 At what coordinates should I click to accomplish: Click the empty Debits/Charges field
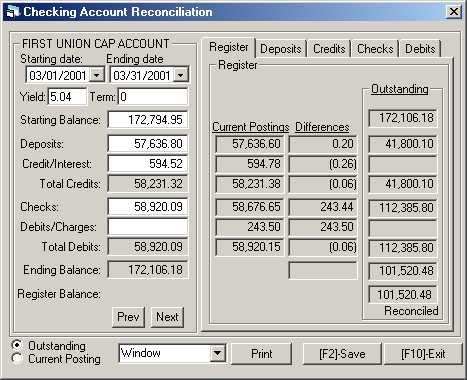(x=148, y=227)
